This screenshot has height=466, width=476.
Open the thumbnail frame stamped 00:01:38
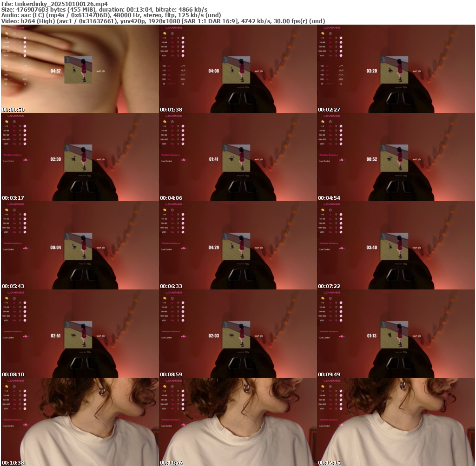(238, 69)
